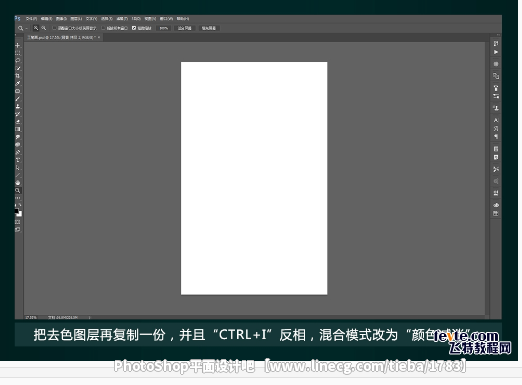
Task: Enable zoom all windows checkbox
Action: pyautogui.click(x=103, y=28)
